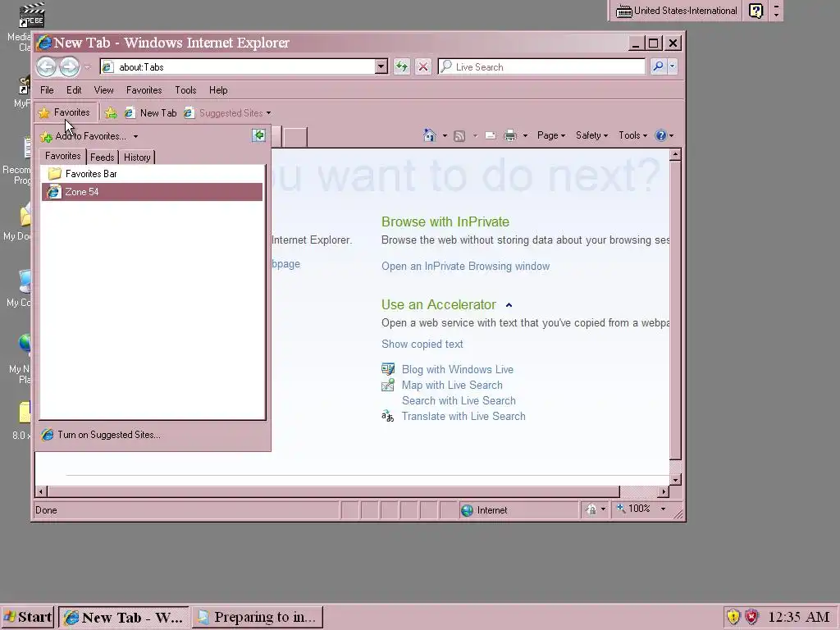The image size is (840, 630).
Task: Click the horizontal scrollbar right arrow
Action: coord(664,491)
